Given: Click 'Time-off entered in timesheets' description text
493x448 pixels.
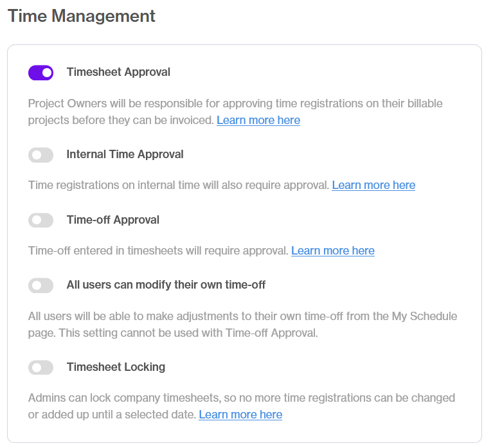Looking at the screenshot, I should pyautogui.click(x=158, y=251).
